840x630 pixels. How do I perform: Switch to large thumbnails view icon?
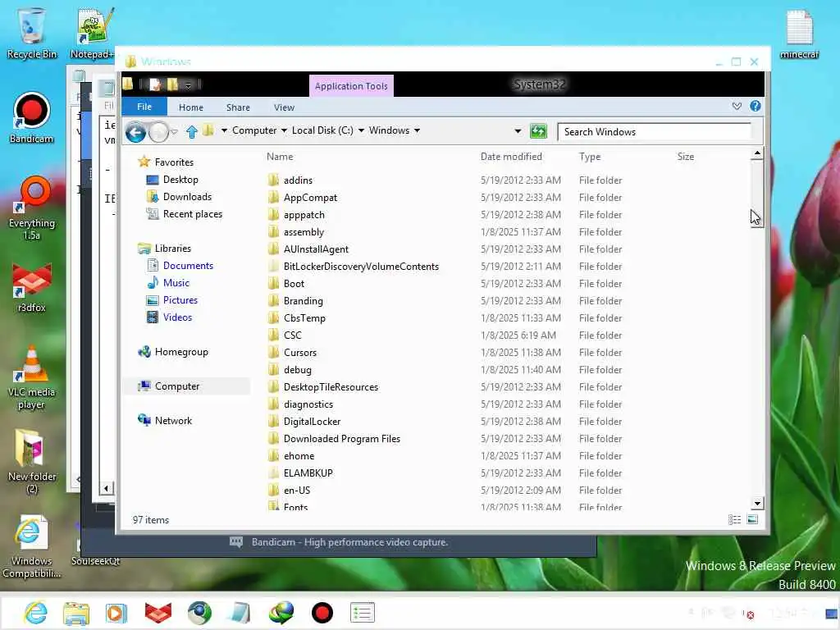[753, 519]
